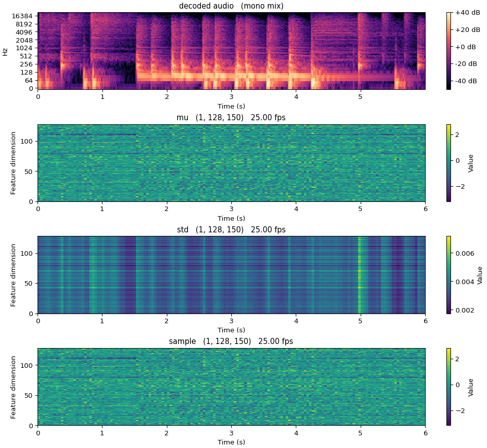This screenshot has height=448, width=487.
Task: Click the sample plot title text
Action: click(231, 341)
